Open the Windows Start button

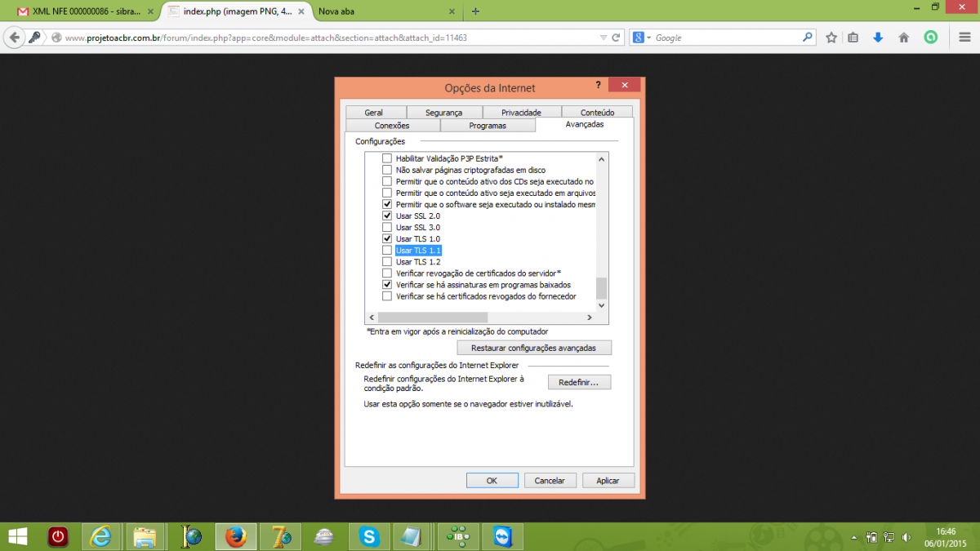17,536
